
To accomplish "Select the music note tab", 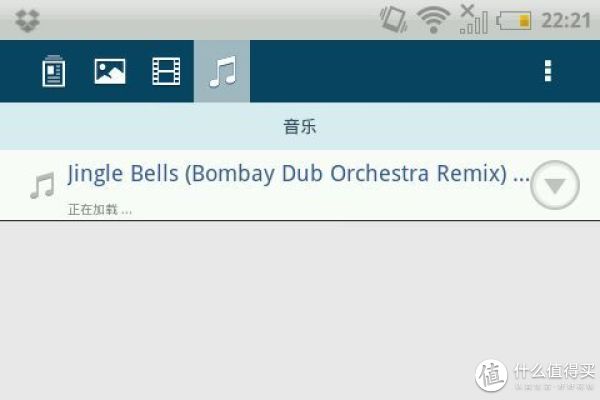I will point(222,71).
